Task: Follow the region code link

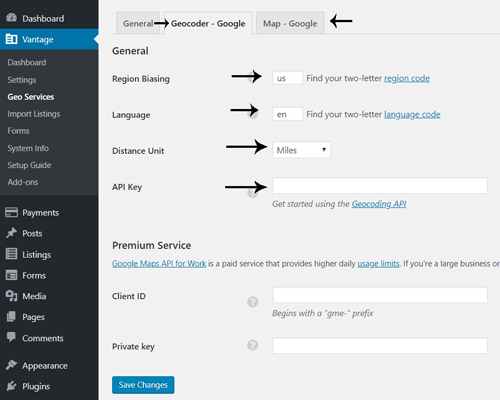Action: tap(407, 78)
